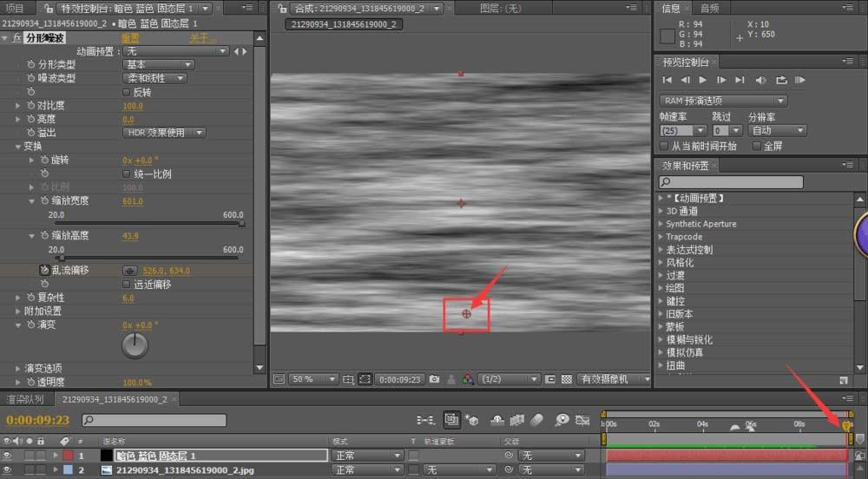Click the RAM preview icon

pyautogui.click(x=800, y=81)
